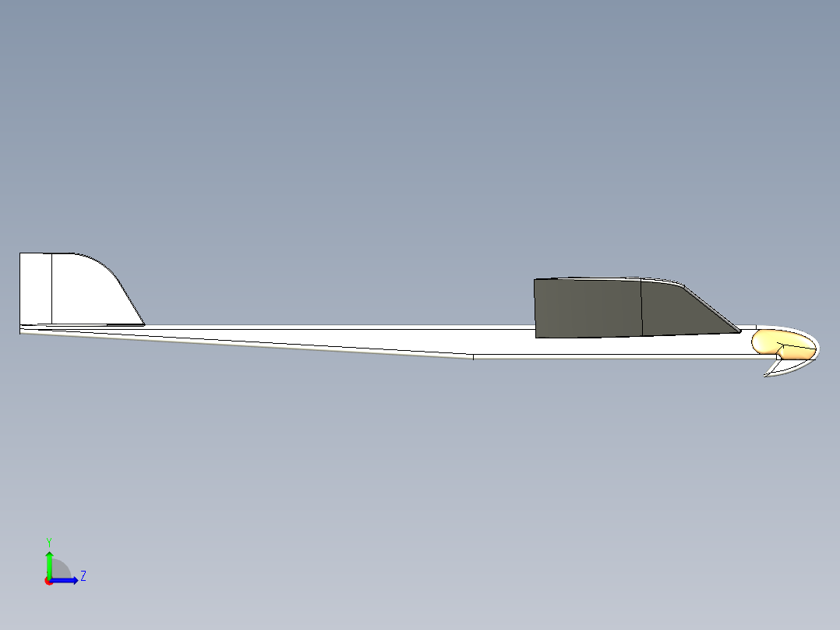Viewport: 840px width, 630px height.
Task: Click the green Y axis arrow
Action: [x=49, y=563]
